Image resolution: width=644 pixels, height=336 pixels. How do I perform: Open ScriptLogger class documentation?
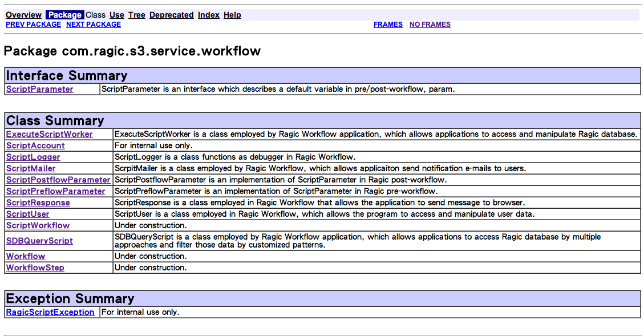33,157
